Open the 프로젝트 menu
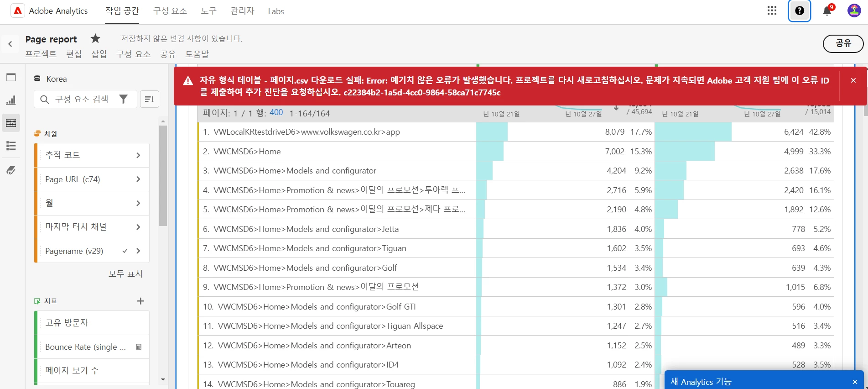Viewport: 868px width, 389px height. point(41,54)
